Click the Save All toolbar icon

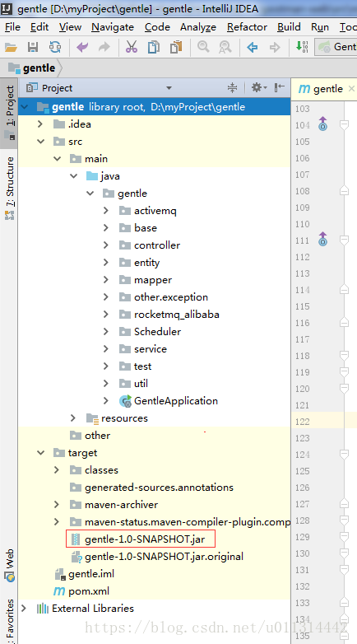(x=33, y=47)
